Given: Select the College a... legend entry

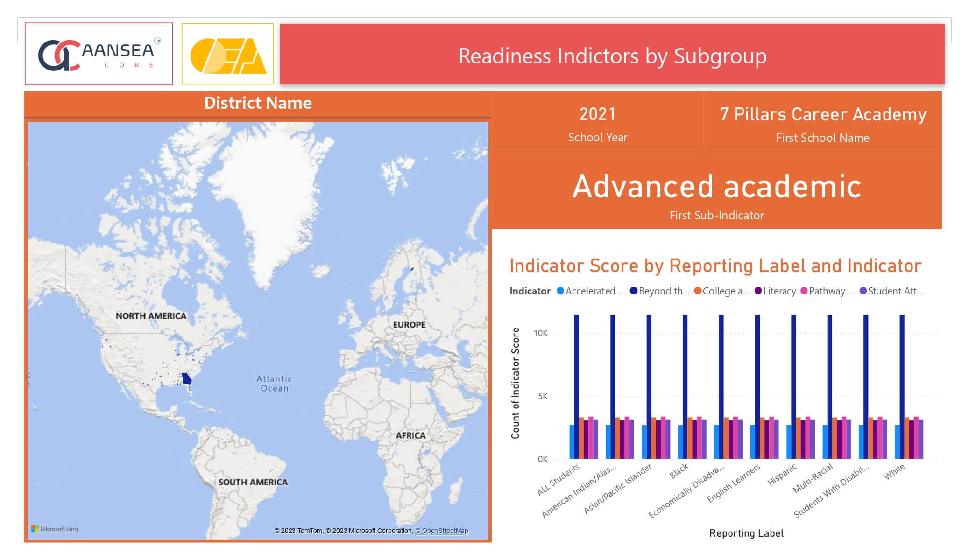Looking at the screenshot, I should (x=722, y=291).
